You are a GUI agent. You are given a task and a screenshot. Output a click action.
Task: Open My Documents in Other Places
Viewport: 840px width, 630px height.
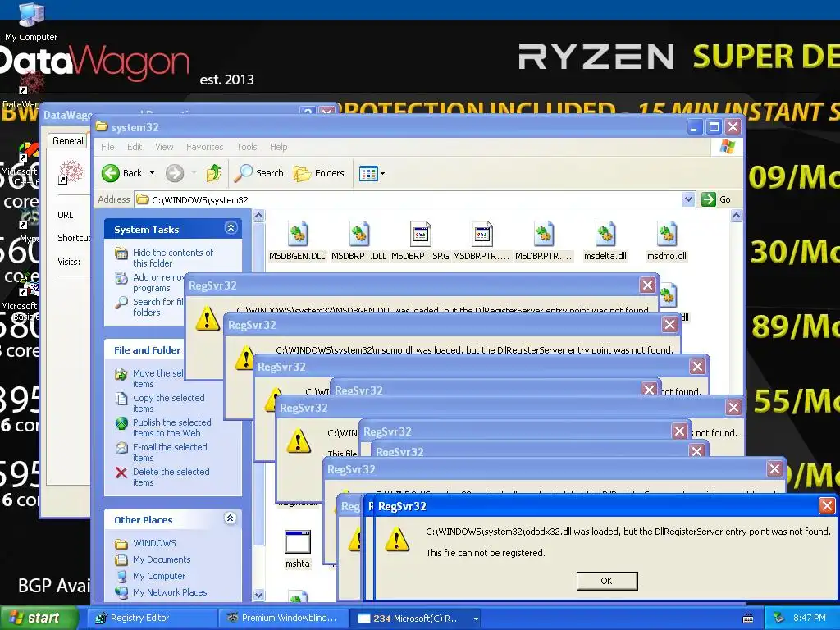pos(162,559)
